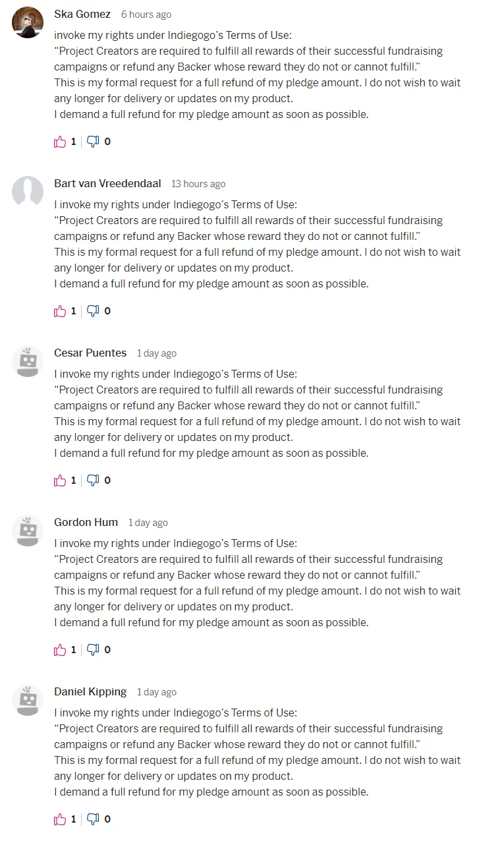Image resolution: width=504 pixels, height=845 pixels.
Task: Like Ska Gomez's comment with thumbs up
Action: pos(60,142)
